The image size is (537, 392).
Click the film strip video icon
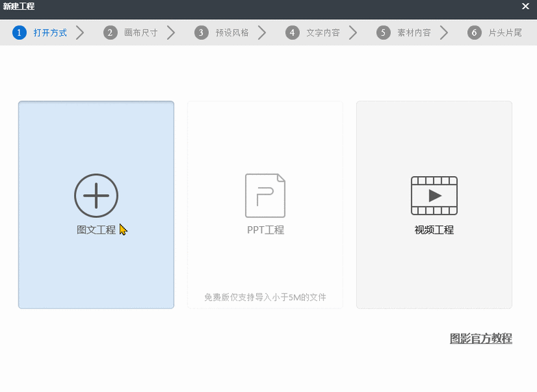pyautogui.click(x=434, y=195)
